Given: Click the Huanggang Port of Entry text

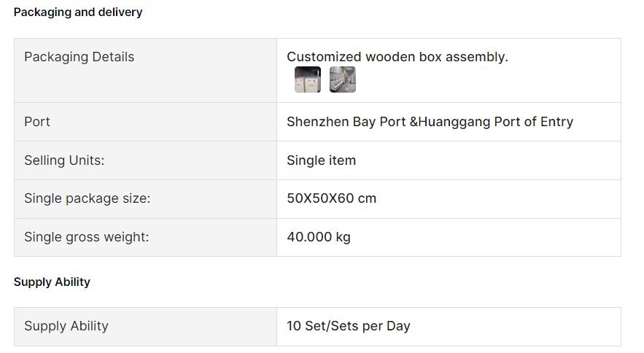Looking at the screenshot, I should (x=496, y=122).
